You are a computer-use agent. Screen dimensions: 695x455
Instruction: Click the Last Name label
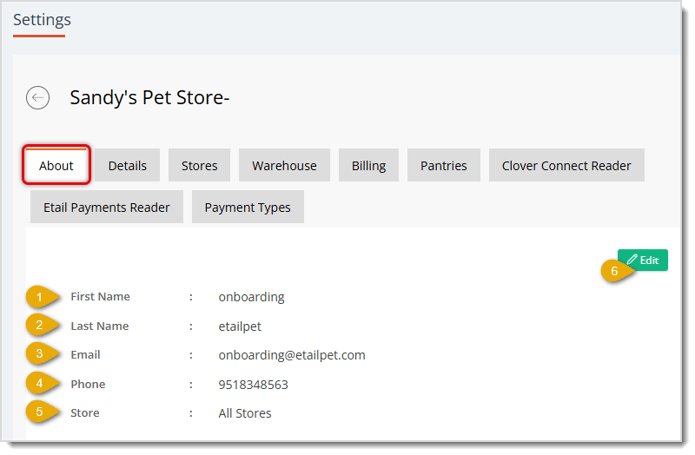tap(100, 327)
